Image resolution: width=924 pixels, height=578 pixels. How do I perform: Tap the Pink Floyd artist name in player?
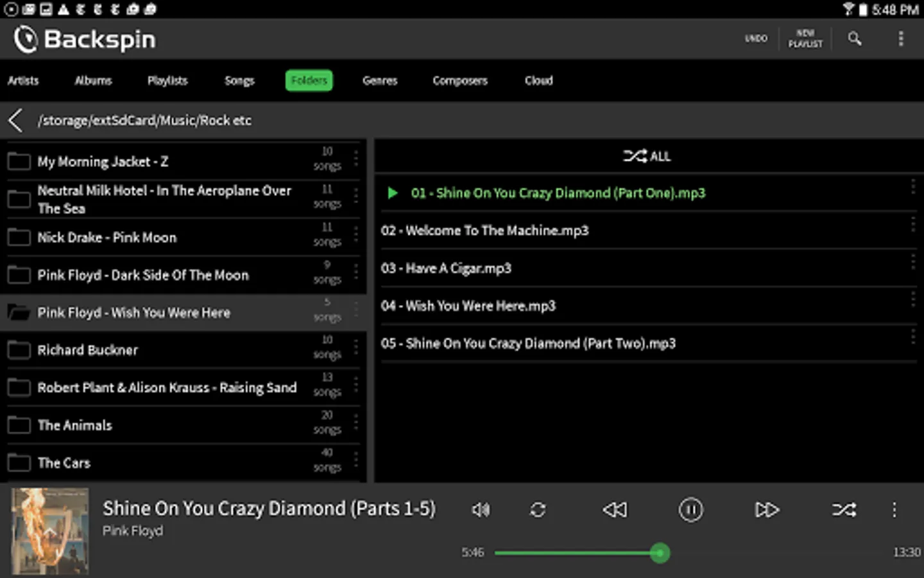point(133,531)
